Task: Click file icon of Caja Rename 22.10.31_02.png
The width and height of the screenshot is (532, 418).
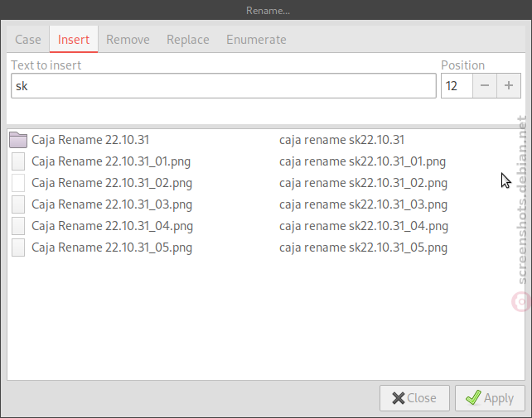Action: (18, 183)
